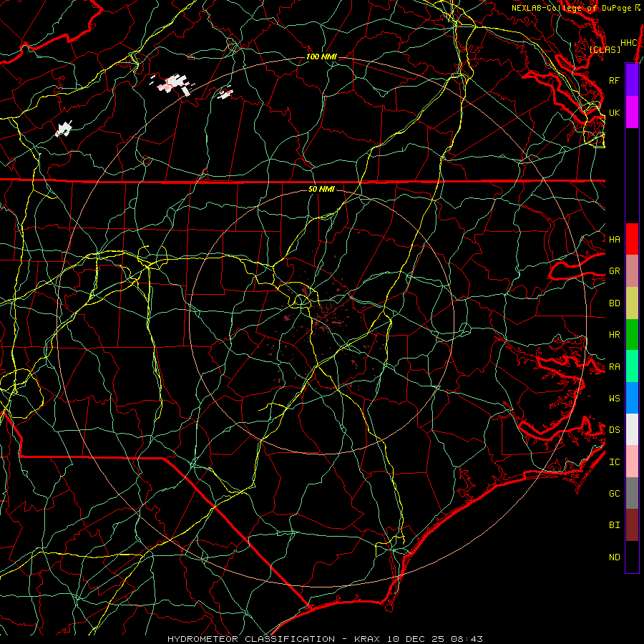644x644 pixels.
Task: Click the red HA legend swatch
Action: point(632,239)
